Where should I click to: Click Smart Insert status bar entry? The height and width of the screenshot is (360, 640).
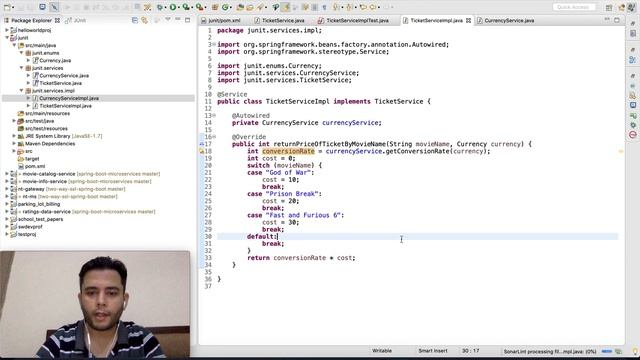433,351
